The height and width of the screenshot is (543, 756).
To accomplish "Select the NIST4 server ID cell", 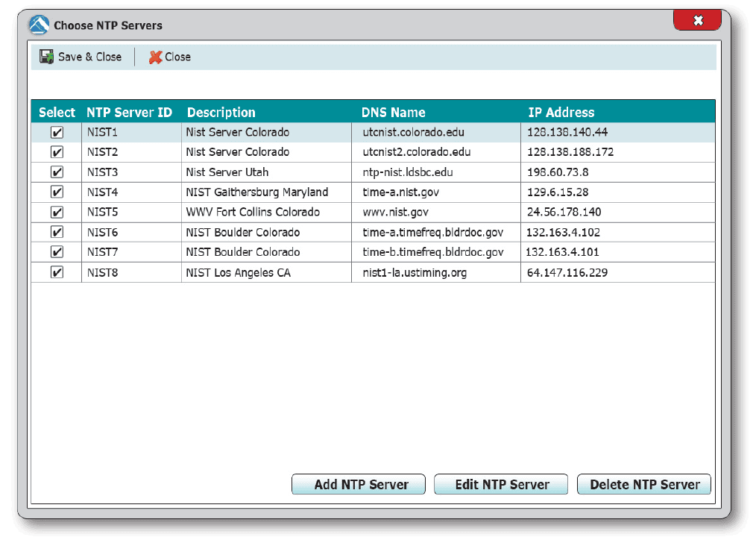I will pos(102,192).
